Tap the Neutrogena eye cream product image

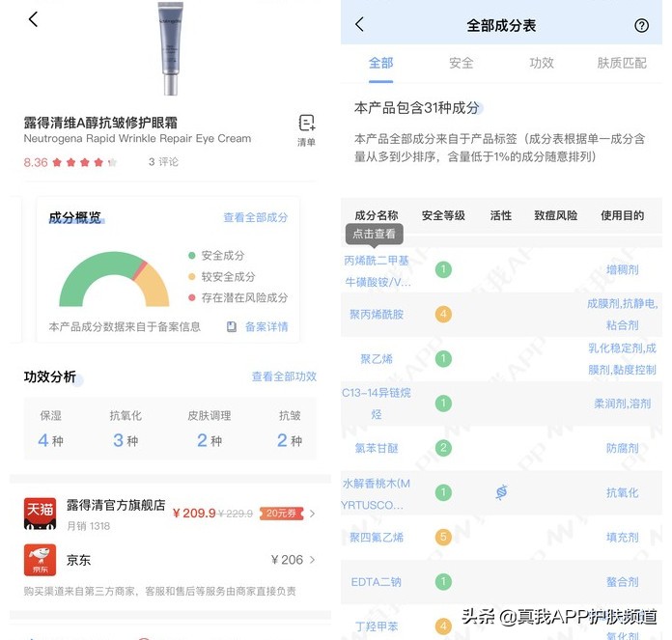tap(171, 48)
